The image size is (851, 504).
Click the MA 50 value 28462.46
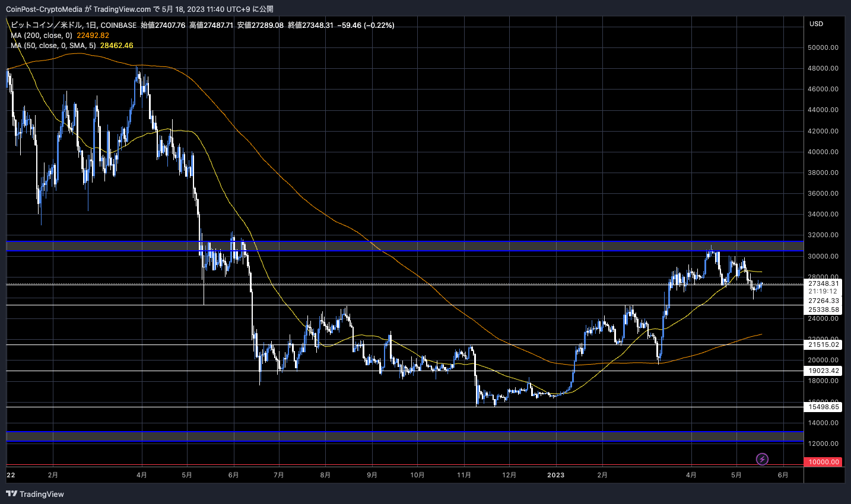(x=117, y=46)
